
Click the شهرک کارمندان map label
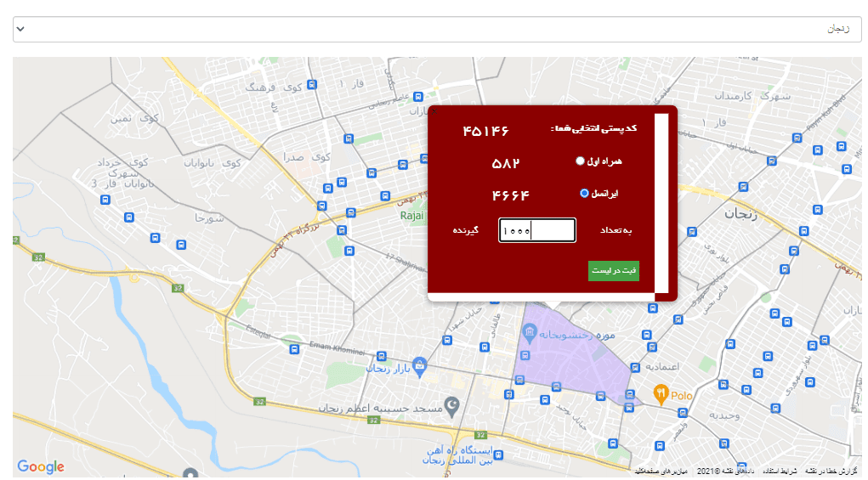click(x=752, y=96)
